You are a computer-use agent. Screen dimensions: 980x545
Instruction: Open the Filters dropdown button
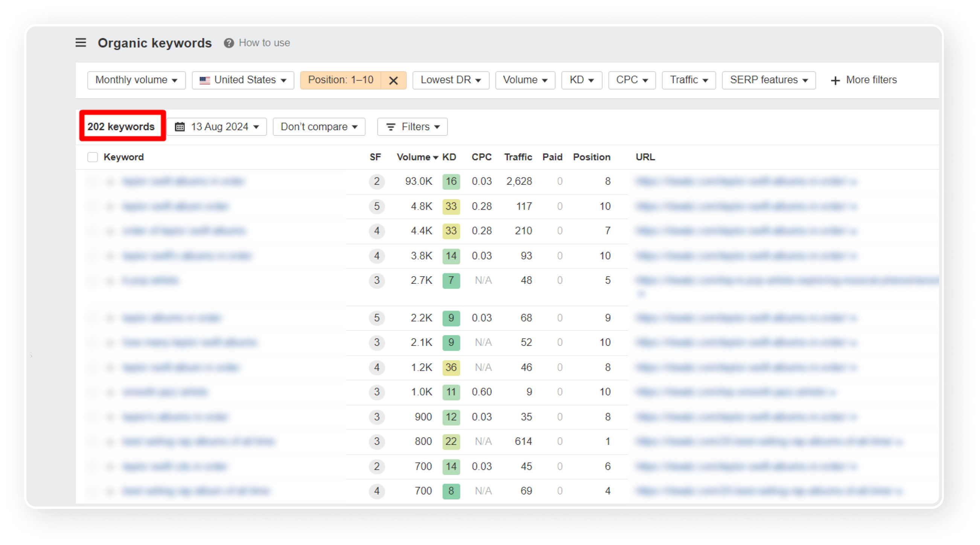[412, 126]
